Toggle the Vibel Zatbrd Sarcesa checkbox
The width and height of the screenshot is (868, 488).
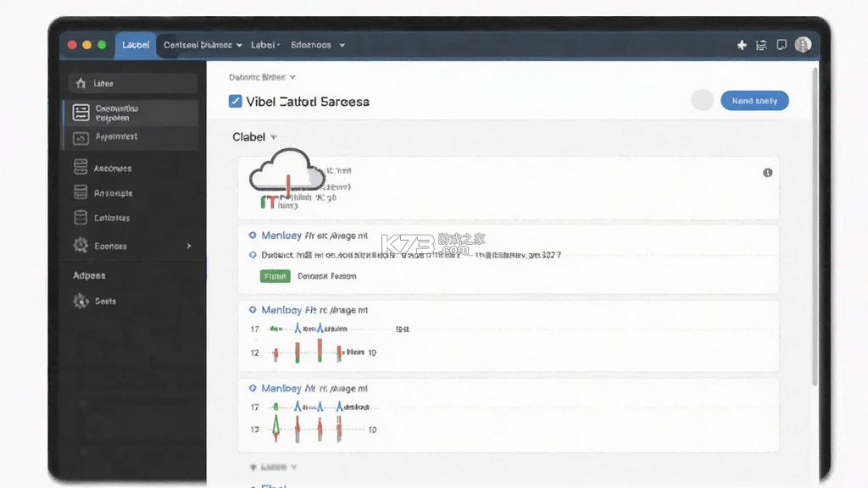coord(236,102)
